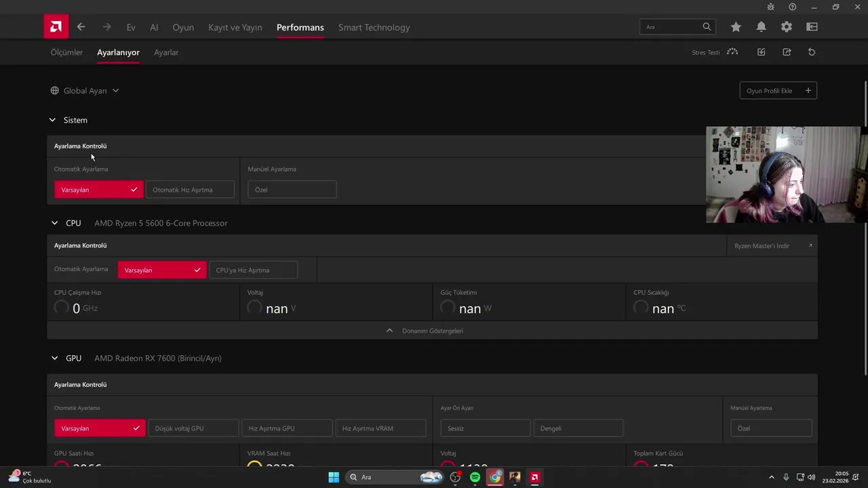Viewport: 868px width, 488px height.
Task: Click the taskbar volume icon
Action: click(x=812, y=477)
